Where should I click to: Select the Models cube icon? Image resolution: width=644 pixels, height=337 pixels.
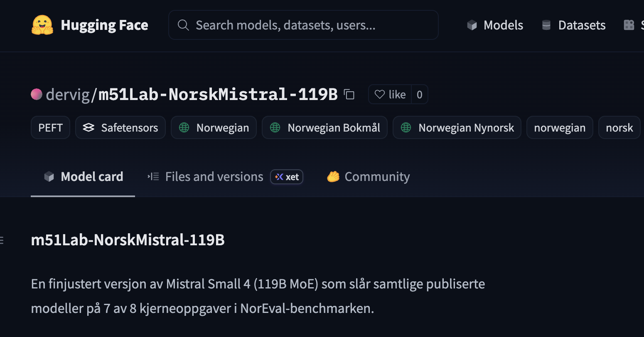[x=472, y=25]
